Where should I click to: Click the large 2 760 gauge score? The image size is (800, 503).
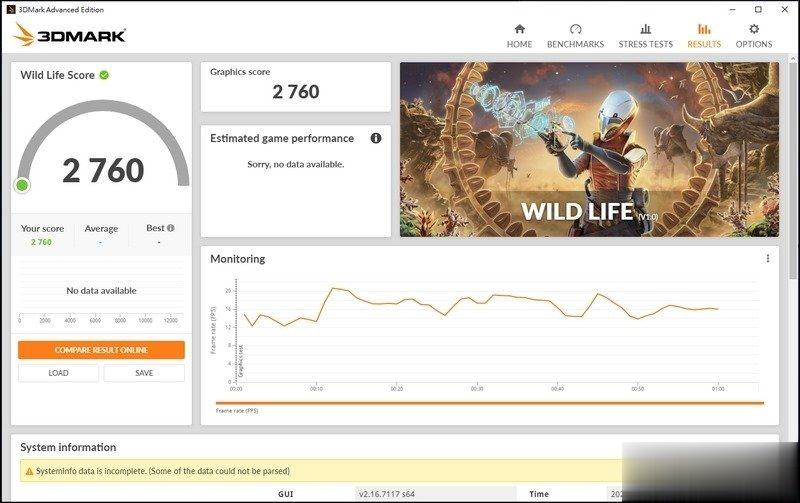point(104,170)
